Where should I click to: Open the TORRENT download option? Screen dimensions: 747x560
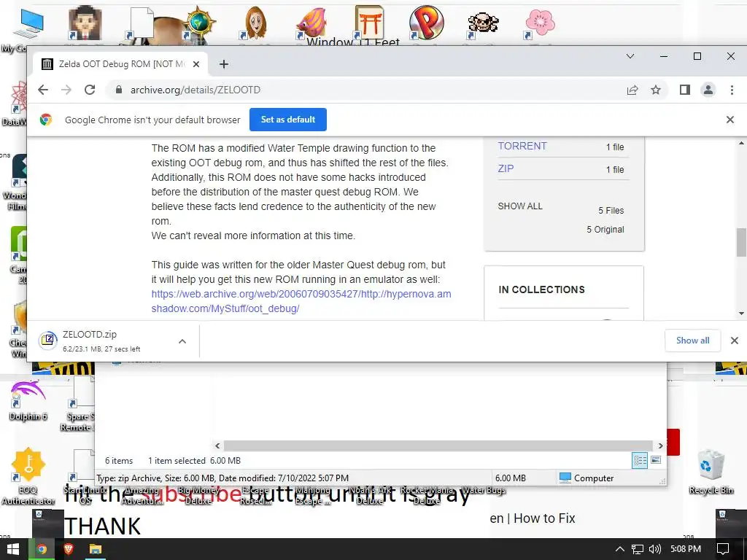[522, 146]
